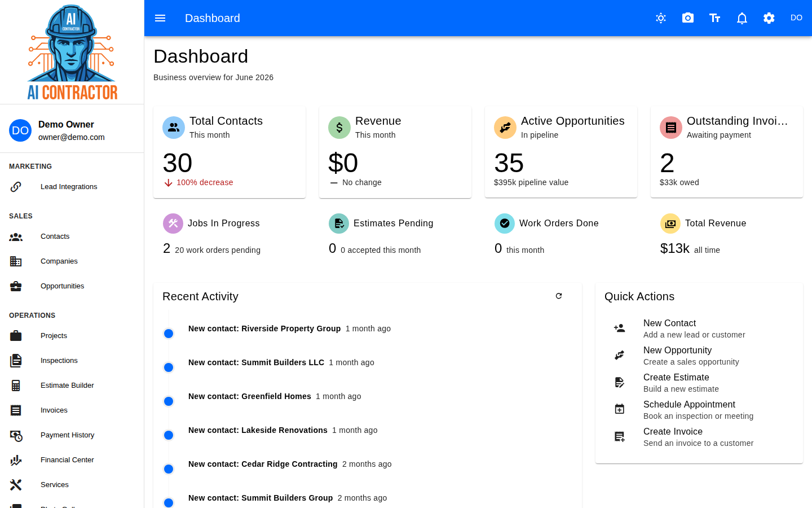Click the Estimates Pending document icon
The image size is (812, 508).
pos(339,224)
